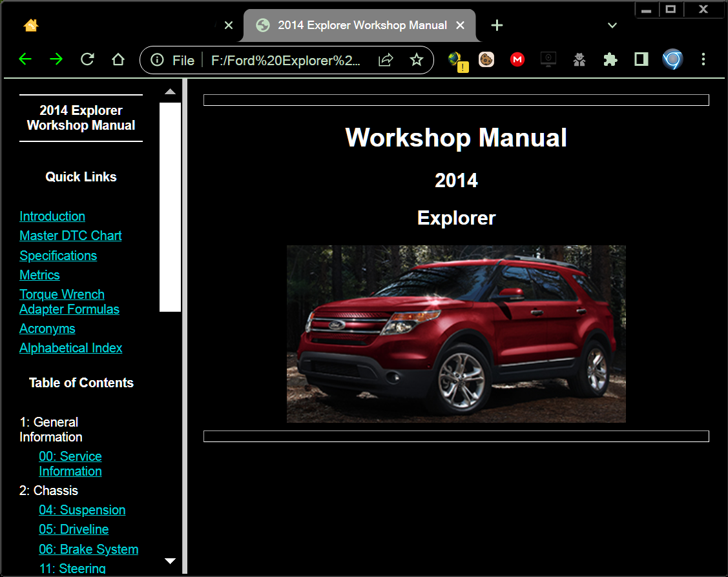Close the 2014 Explorer Workshop Manual tab
The image size is (728, 577).
coord(460,26)
